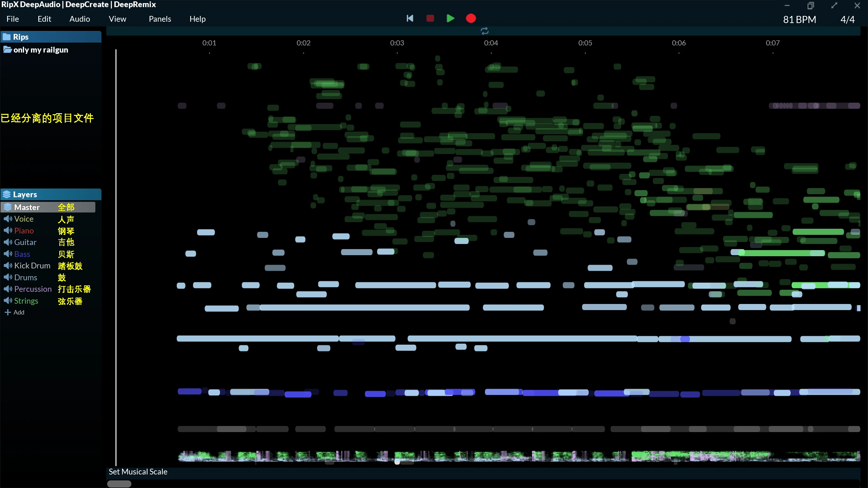Adjust the slider below Set Musical Scale

coord(119,484)
